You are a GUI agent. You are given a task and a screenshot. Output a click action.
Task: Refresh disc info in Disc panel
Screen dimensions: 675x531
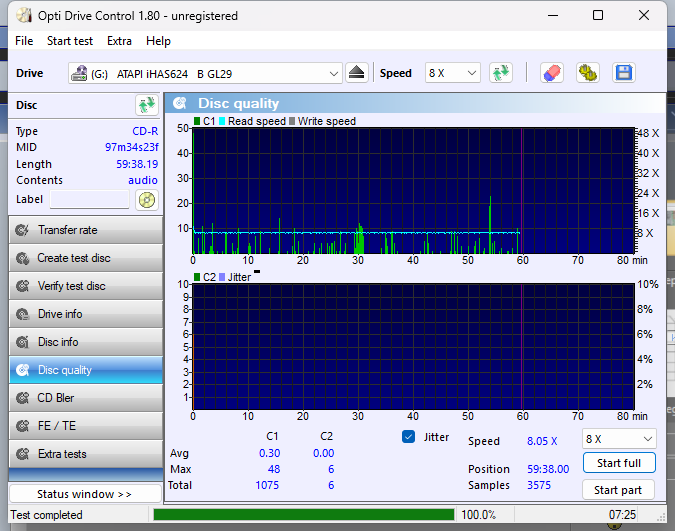point(147,105)
